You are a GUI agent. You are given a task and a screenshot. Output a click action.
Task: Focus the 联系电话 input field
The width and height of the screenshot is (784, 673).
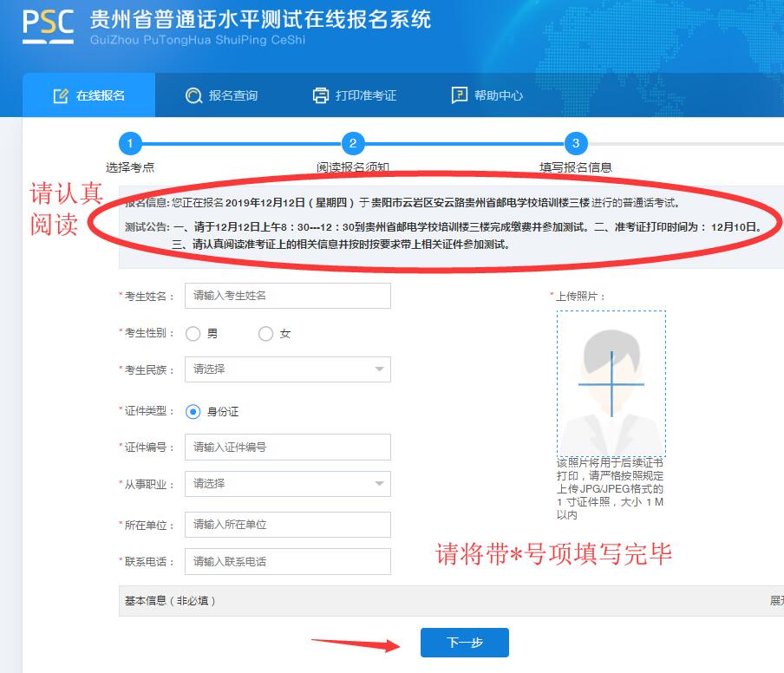click(x=287, y=562)
